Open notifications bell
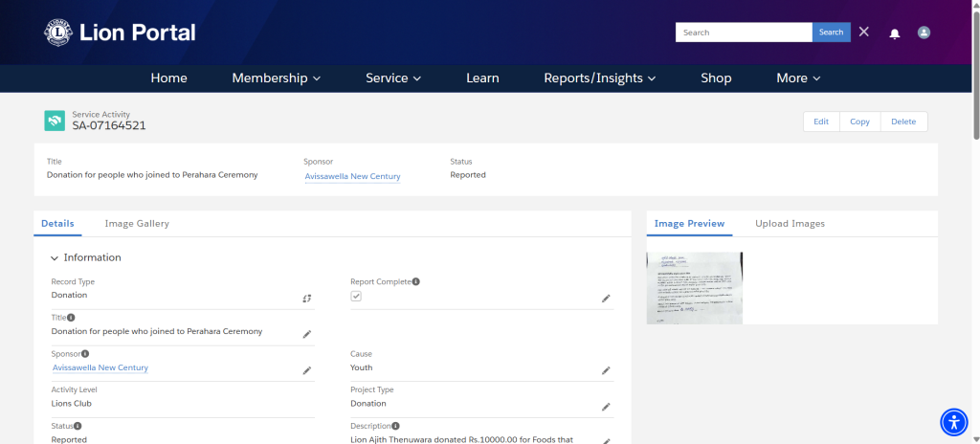 point(895,33)
